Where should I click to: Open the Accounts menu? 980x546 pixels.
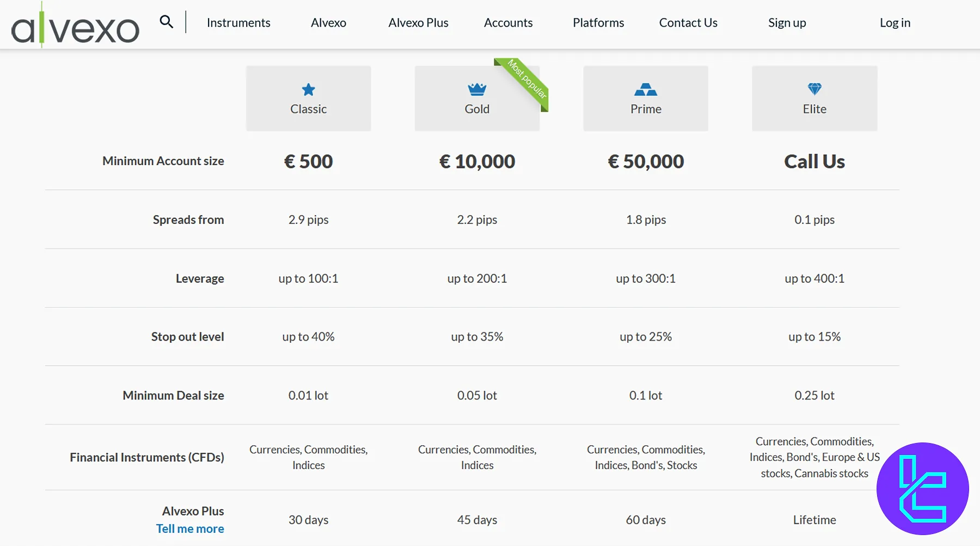pos(509,23)
